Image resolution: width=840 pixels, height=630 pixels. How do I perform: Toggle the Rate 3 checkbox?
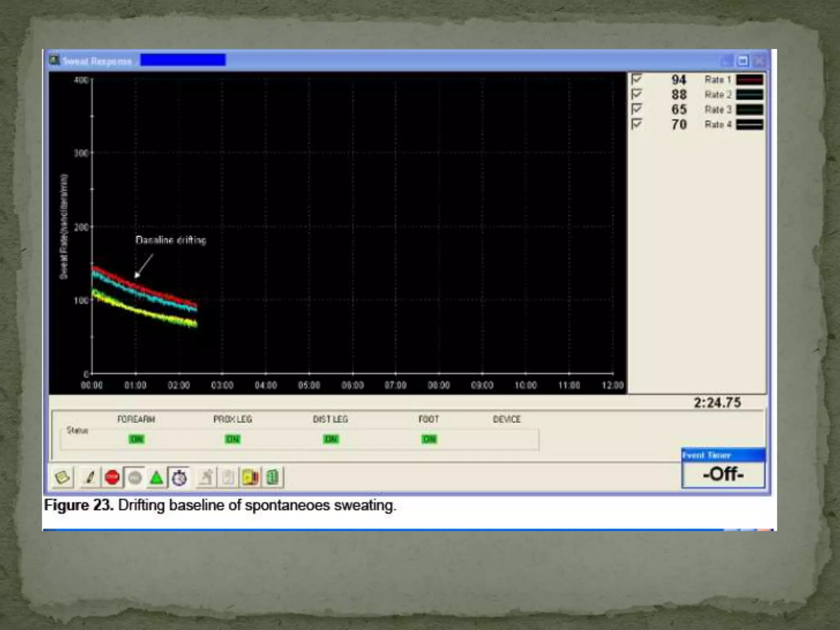pos(637,109)
